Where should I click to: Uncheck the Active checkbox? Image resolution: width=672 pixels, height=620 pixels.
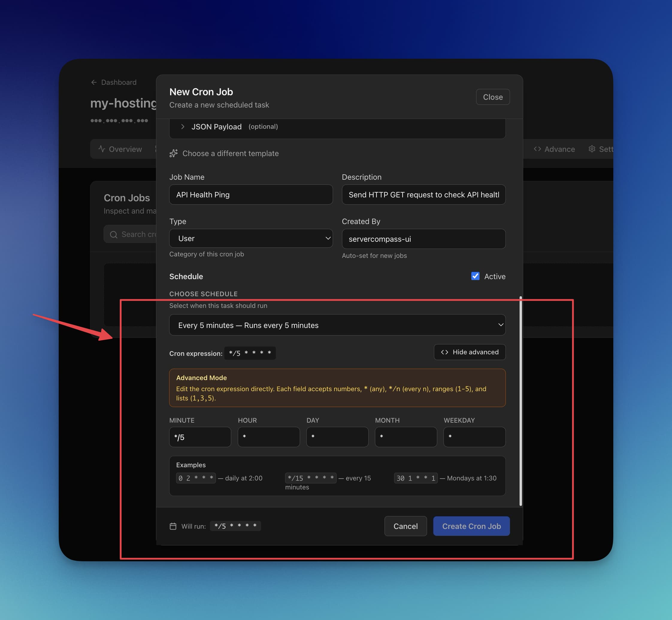475,276
